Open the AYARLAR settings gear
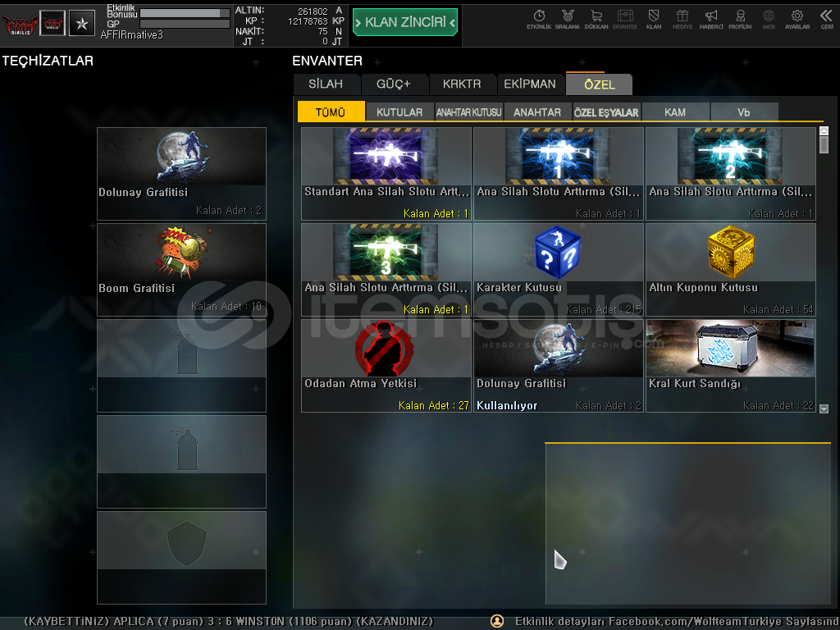840x630 pixels. [x=797, y=20]
